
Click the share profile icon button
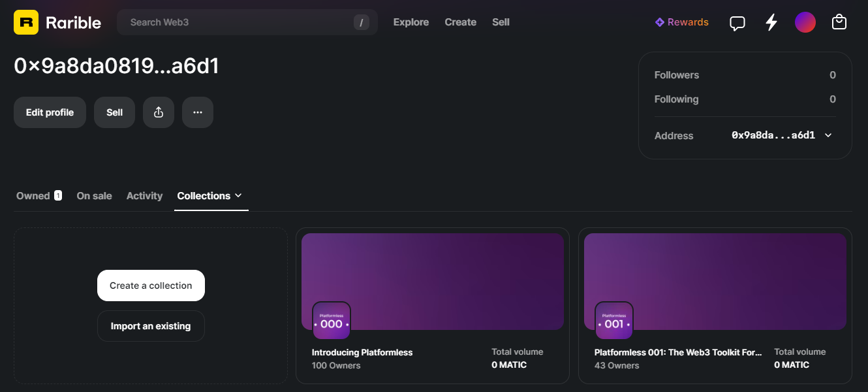pyautogui.click(x=159, y=112)
